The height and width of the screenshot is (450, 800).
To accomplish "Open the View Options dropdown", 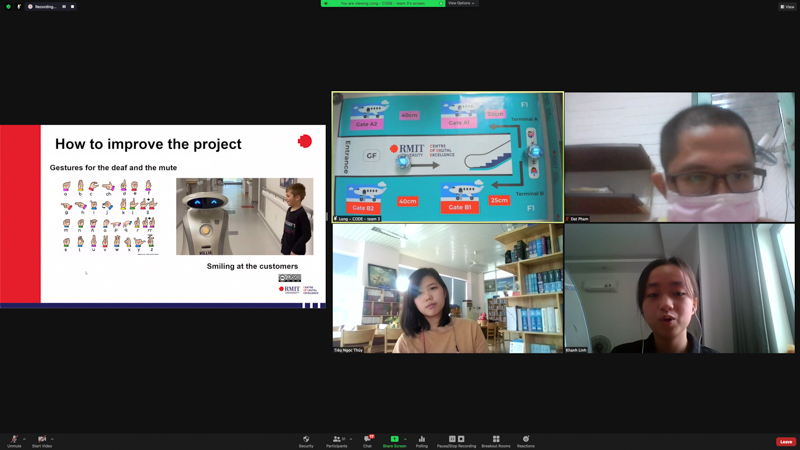I will (461, 3).
